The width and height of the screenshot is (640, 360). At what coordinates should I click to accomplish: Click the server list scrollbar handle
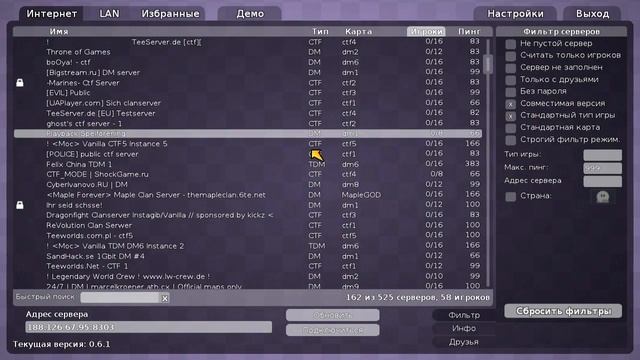[488, 64]
